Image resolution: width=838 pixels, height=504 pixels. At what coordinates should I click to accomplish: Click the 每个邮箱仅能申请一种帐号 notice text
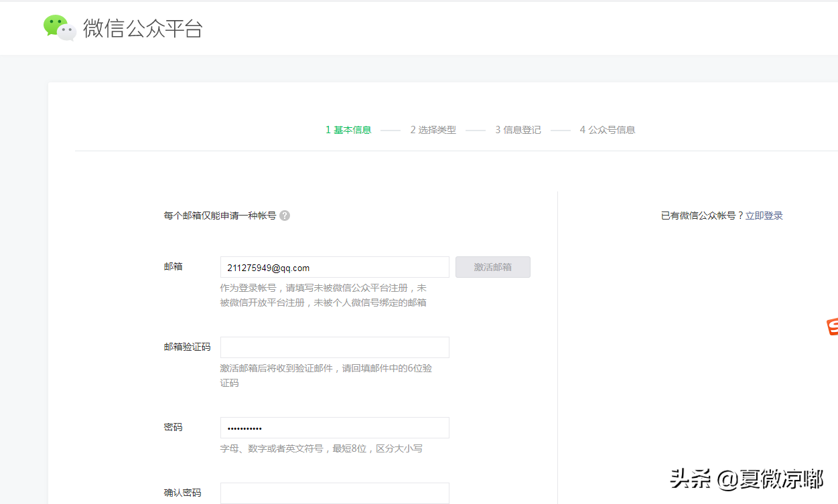click(218, 215)
